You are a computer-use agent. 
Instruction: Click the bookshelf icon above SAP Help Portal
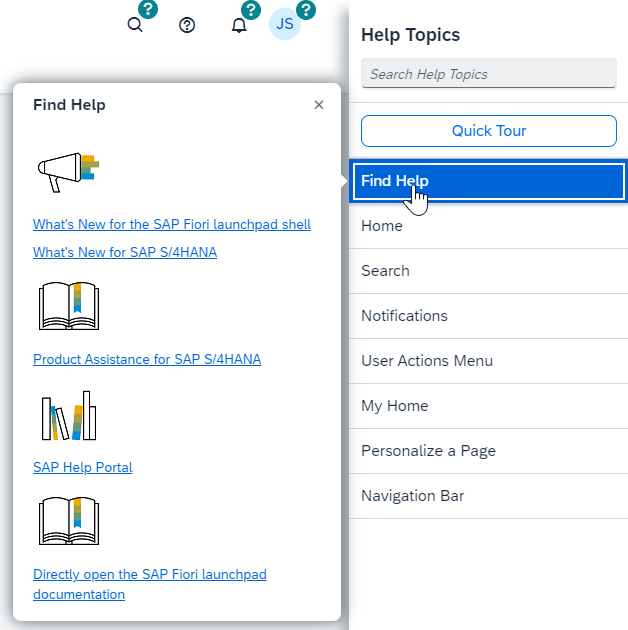pyautogui.click(x=68, y=416)
